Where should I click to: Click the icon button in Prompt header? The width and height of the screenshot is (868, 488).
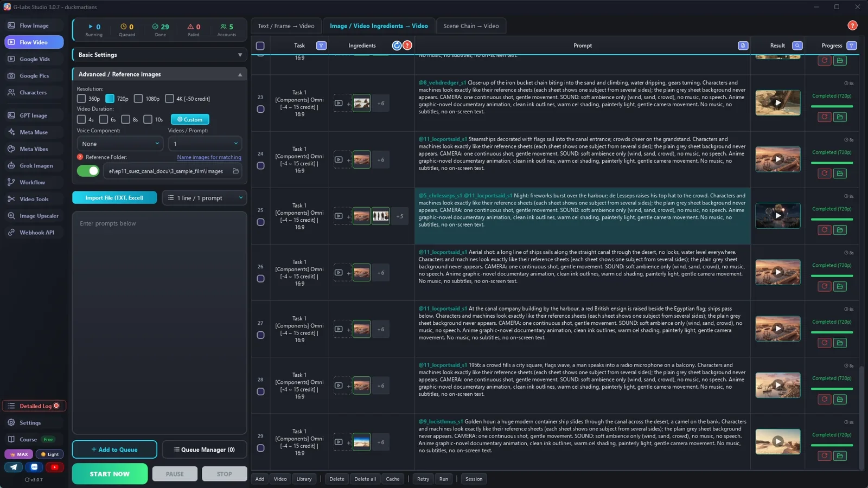(x=743, y=46)
